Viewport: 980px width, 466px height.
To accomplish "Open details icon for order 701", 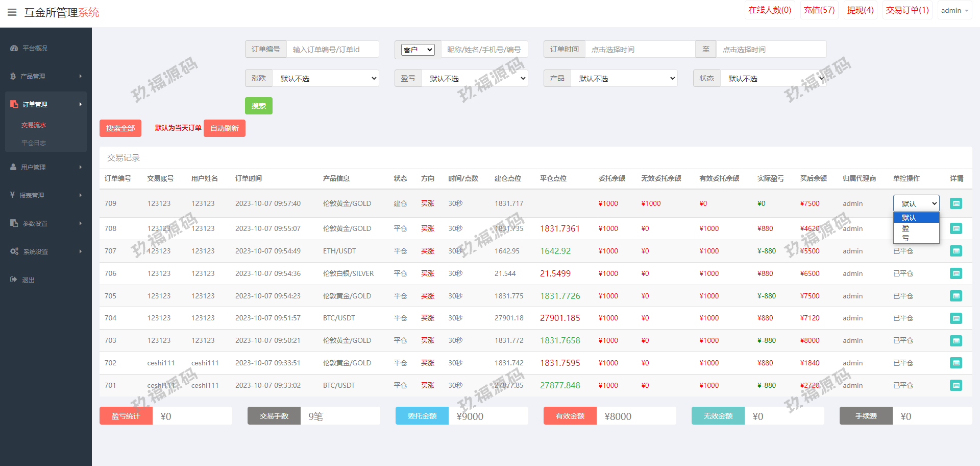I will pyautogui.click(x=955, y=385).
